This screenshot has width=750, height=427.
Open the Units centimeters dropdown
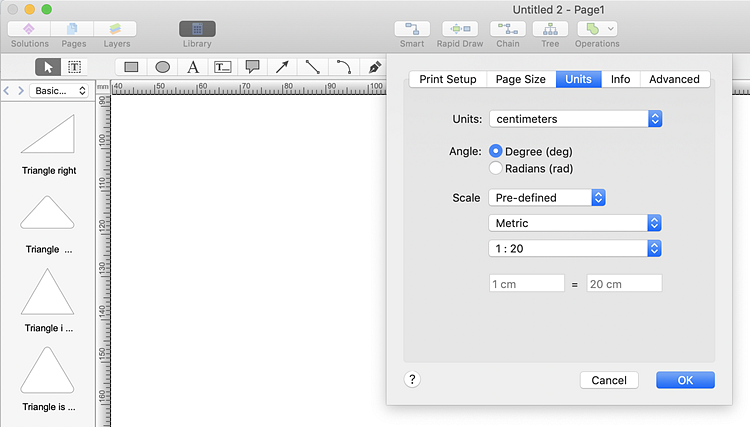tap(575, 119)
